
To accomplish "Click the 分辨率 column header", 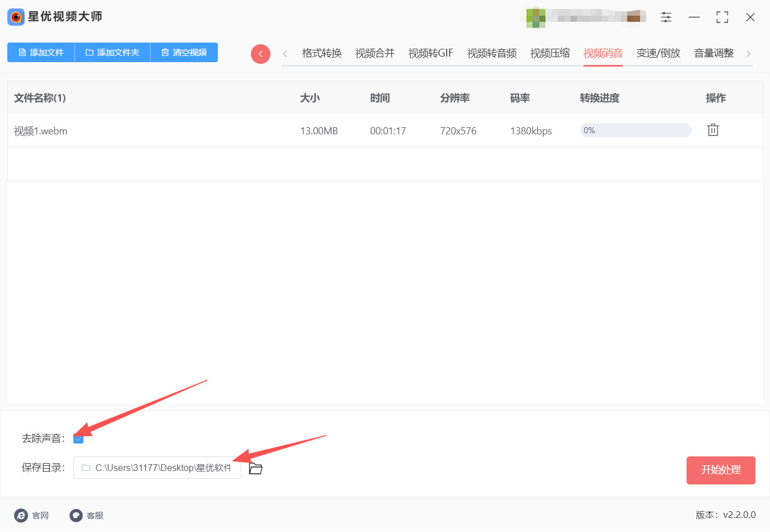I will tap(455, 98).
